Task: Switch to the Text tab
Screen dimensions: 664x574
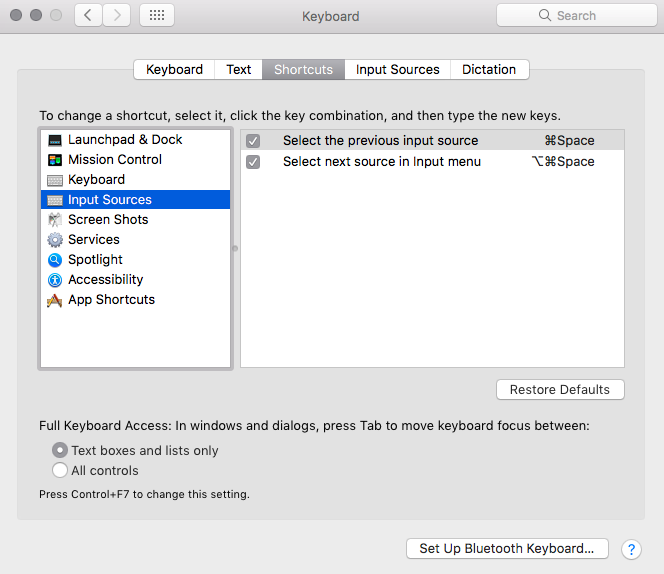Action: click(x=238, y=69)
